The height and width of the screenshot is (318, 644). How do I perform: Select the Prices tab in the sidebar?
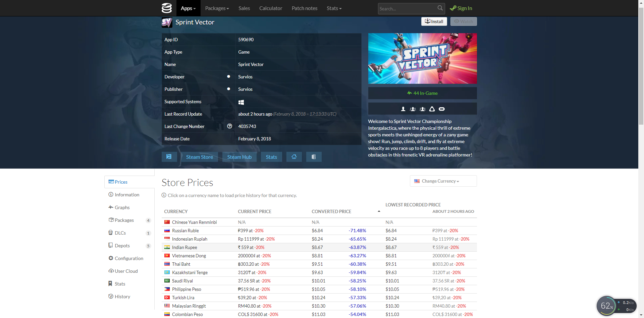click(129, 182)
